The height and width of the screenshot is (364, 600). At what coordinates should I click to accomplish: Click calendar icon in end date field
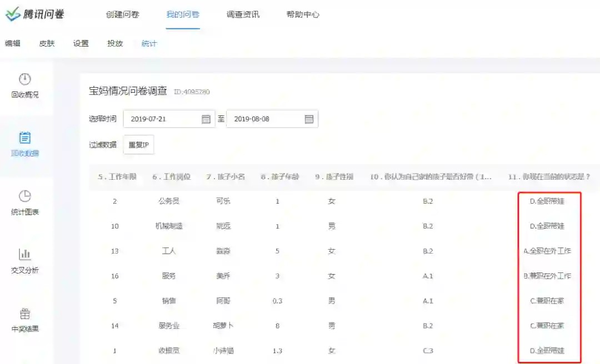(309, 119)
